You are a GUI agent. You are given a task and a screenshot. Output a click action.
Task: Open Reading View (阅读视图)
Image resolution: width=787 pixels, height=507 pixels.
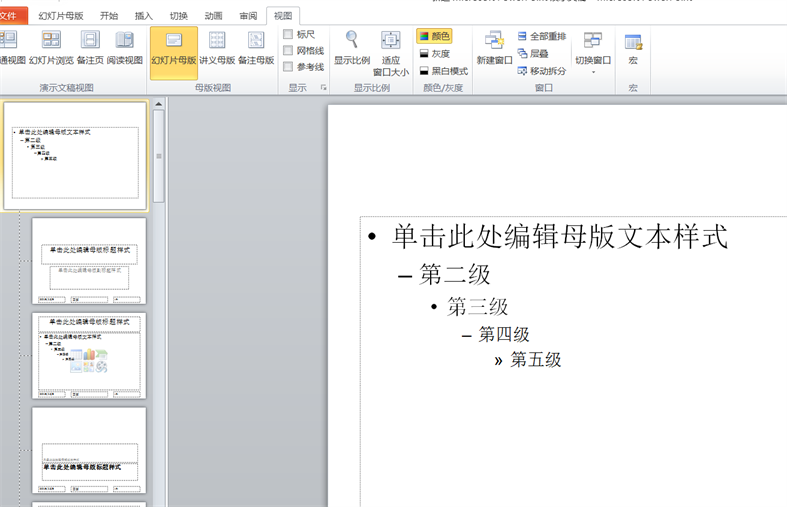point(125,48)
